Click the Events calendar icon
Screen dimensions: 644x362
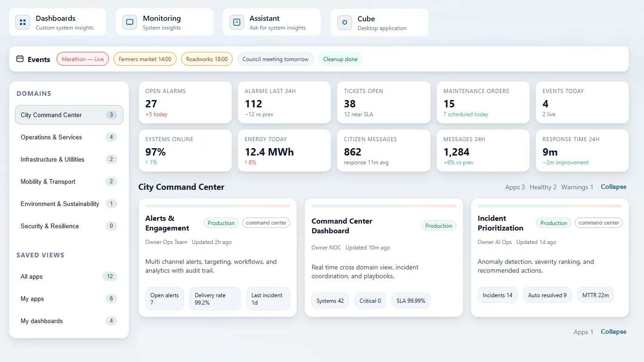click(x=19, y=59)
